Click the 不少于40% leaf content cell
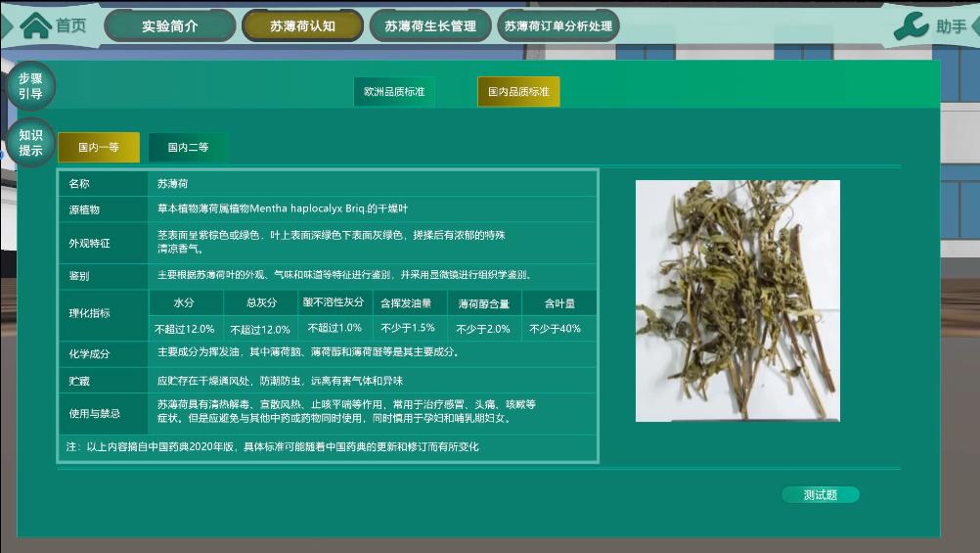This screenshot has width=980, height=553. [555, 329]
